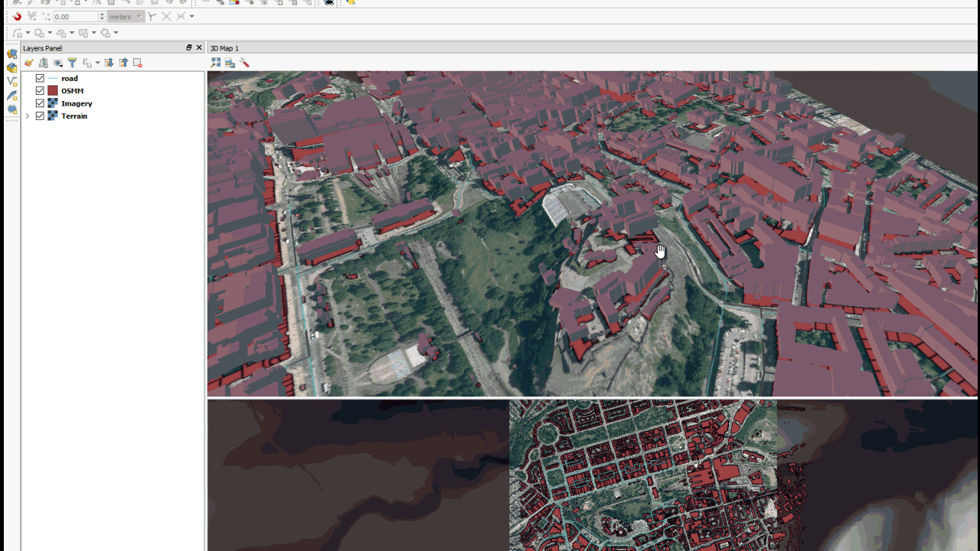Select the Add Regular Polygon tool
Viewport: 980px width, 551px height.
[x=106, y=33]
